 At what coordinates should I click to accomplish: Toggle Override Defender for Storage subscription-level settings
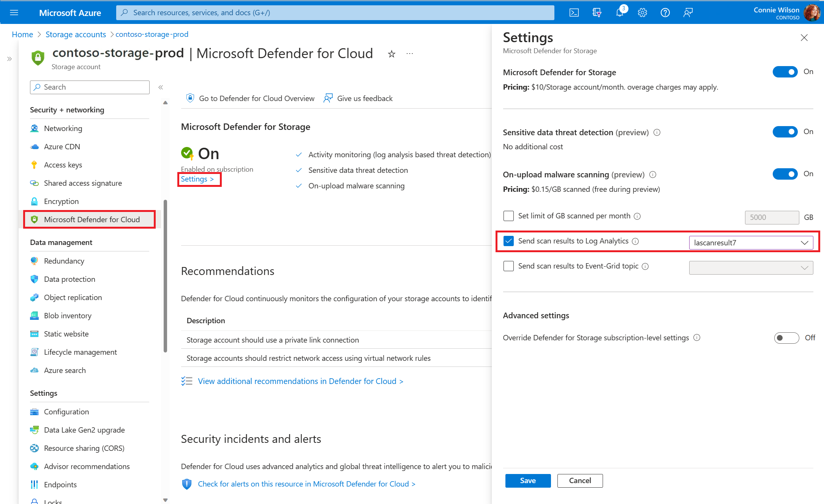tap(786, 338)
